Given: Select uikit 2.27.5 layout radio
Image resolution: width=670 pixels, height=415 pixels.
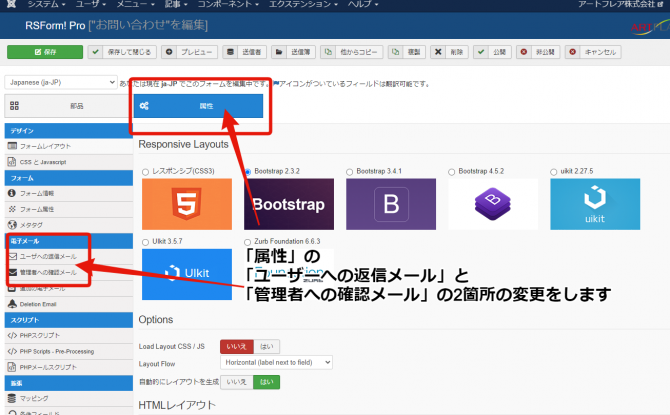Looking at the screenshot, I should coord(554,172).
